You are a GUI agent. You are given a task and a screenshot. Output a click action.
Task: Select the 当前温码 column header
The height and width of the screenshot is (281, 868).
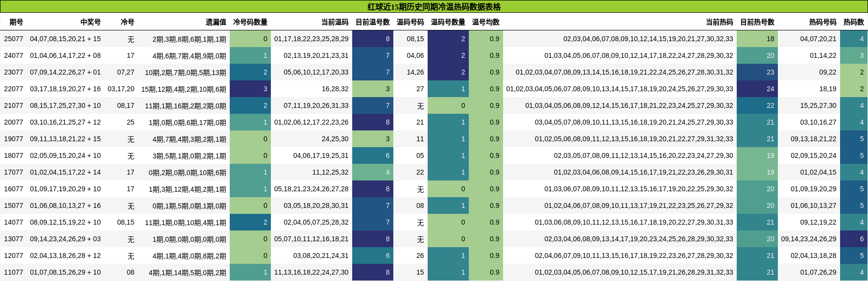click(x=335, y=22)
